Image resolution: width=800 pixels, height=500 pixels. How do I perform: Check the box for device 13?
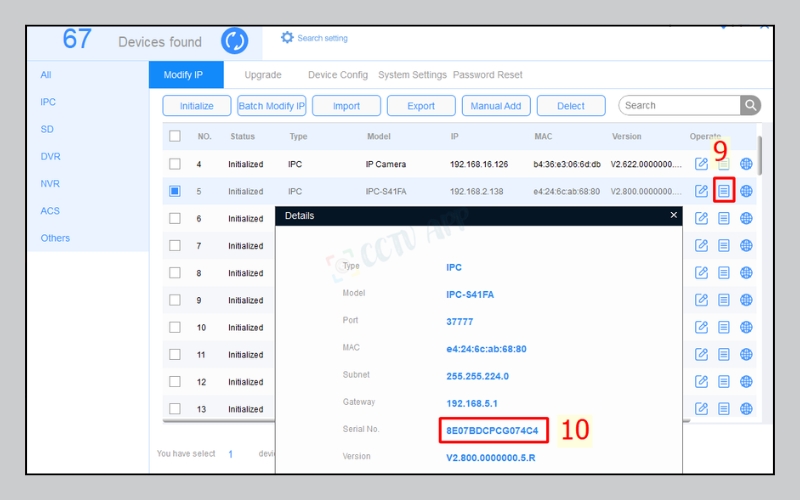pos(174,409)
